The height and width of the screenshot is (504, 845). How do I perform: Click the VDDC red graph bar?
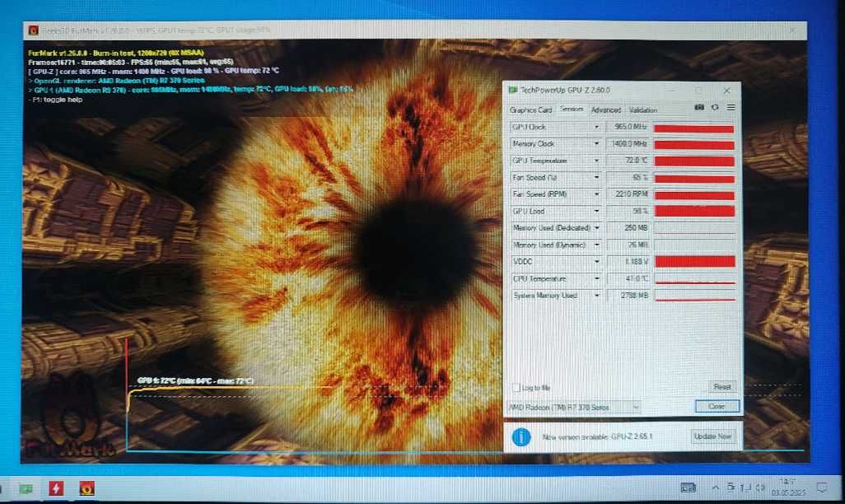pos(694,261)
